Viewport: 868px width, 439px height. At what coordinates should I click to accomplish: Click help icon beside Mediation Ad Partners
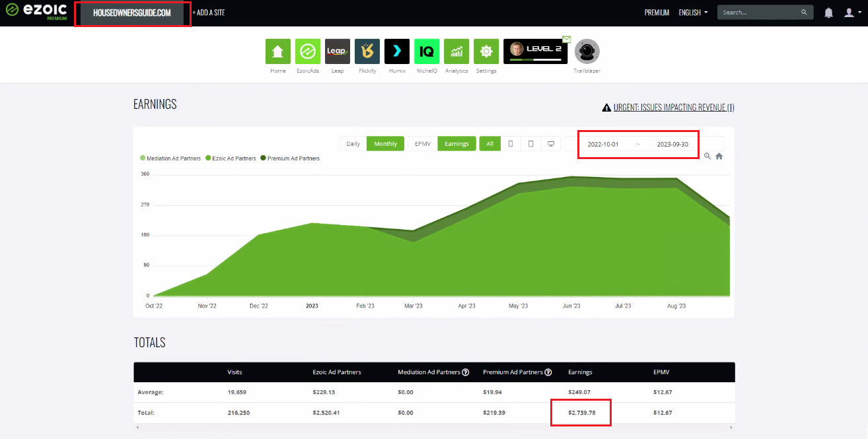click(465, 372)
